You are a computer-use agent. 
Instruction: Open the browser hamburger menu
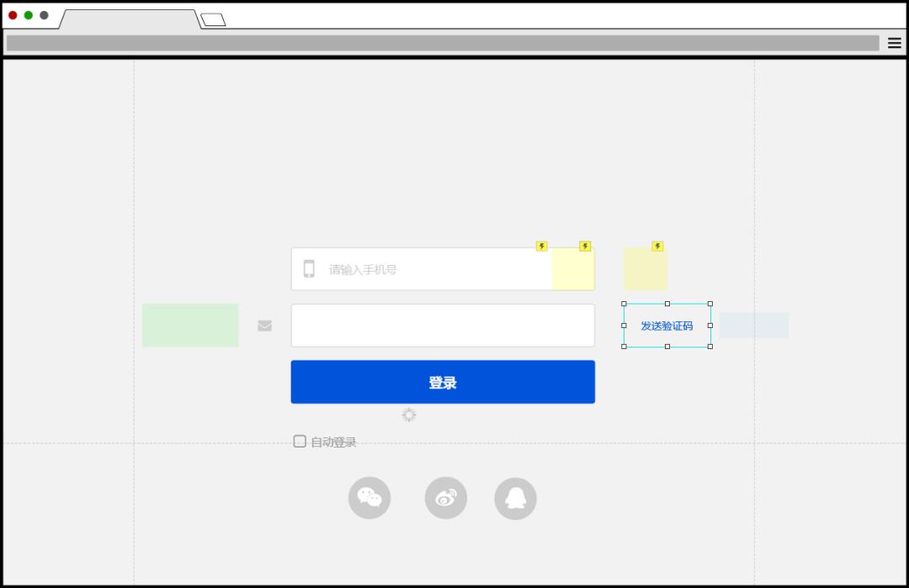click(894, 43)
